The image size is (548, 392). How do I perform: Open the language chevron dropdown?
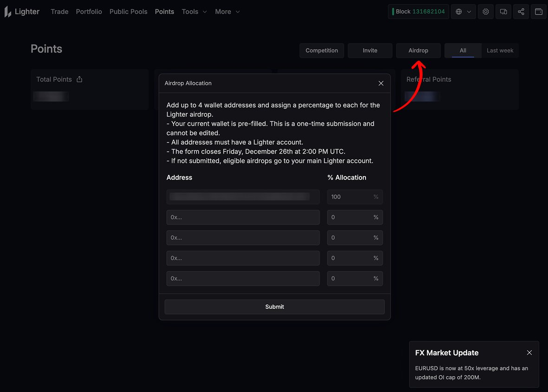point(468,11)
